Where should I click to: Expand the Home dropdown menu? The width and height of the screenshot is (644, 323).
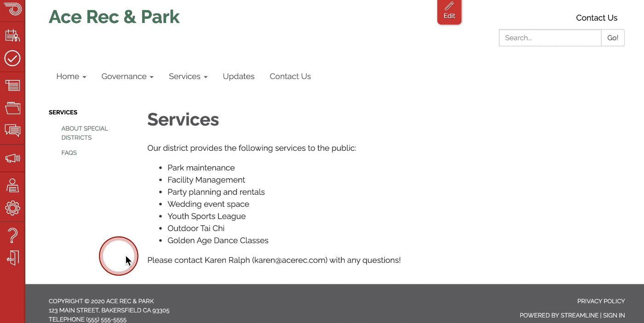(x=71, y=76)
